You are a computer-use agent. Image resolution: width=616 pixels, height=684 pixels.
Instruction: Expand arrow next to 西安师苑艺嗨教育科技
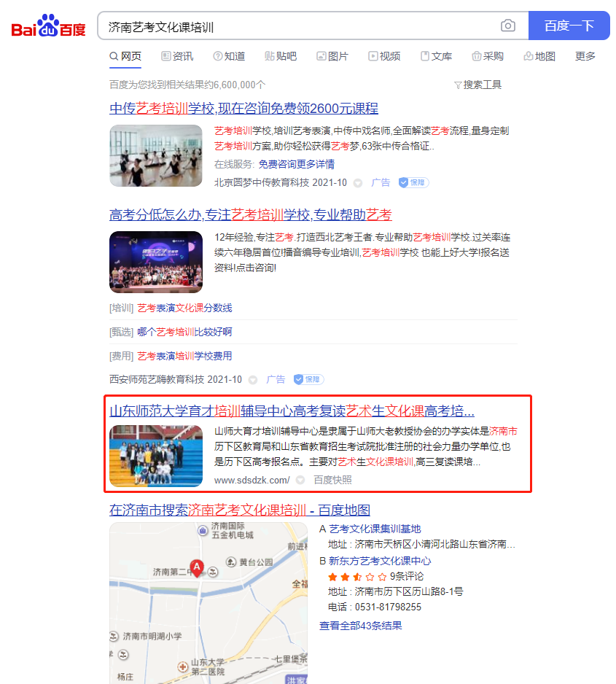(253, 380)
